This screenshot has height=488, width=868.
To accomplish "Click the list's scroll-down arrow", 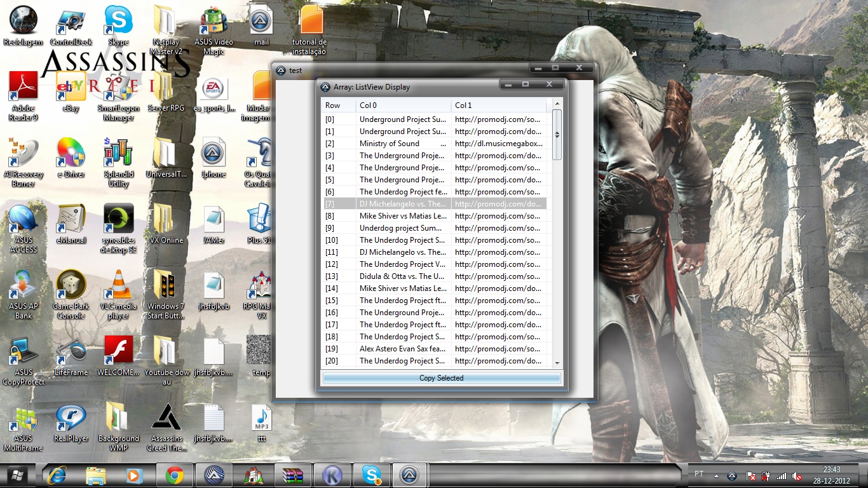I will (x=557, y=363).
